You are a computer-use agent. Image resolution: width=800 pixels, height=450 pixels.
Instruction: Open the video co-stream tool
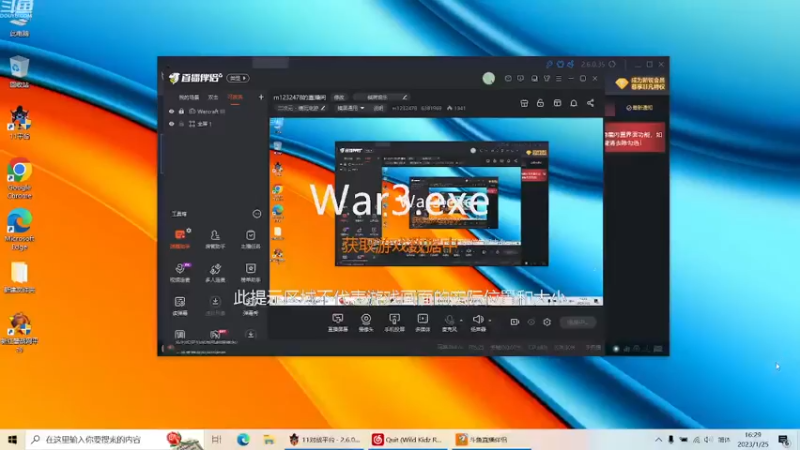click(180, 272)
